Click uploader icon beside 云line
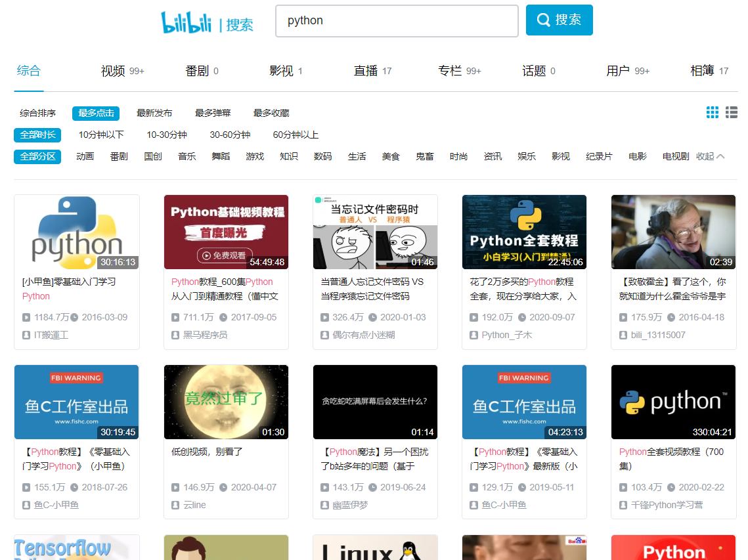 click(x=175, y=505)
